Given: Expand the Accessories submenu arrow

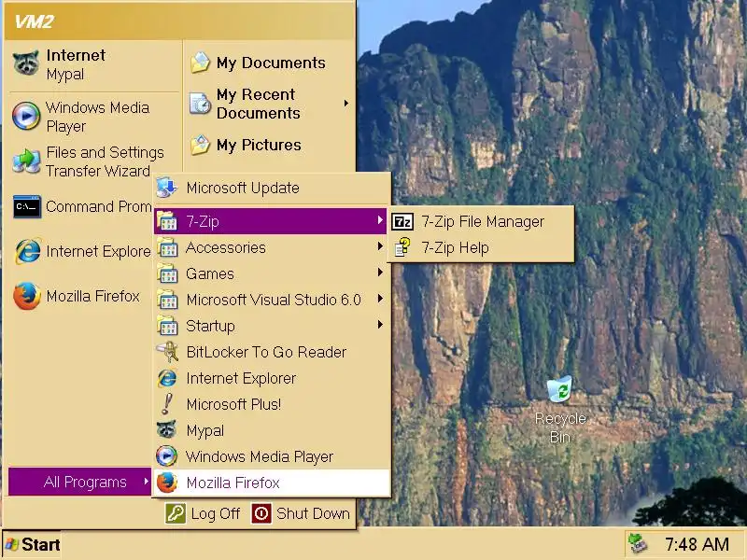Looking at the screenshot, I should coord(380,246).
